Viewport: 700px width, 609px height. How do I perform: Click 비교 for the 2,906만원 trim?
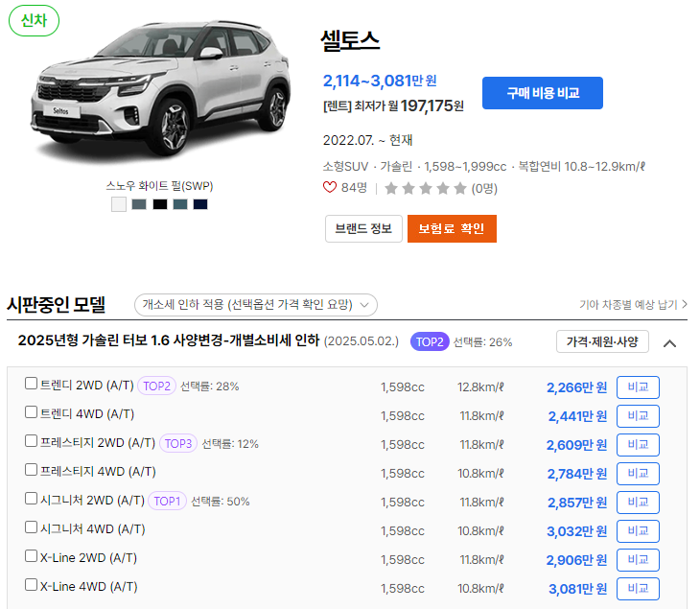click(x=638, y=560)
